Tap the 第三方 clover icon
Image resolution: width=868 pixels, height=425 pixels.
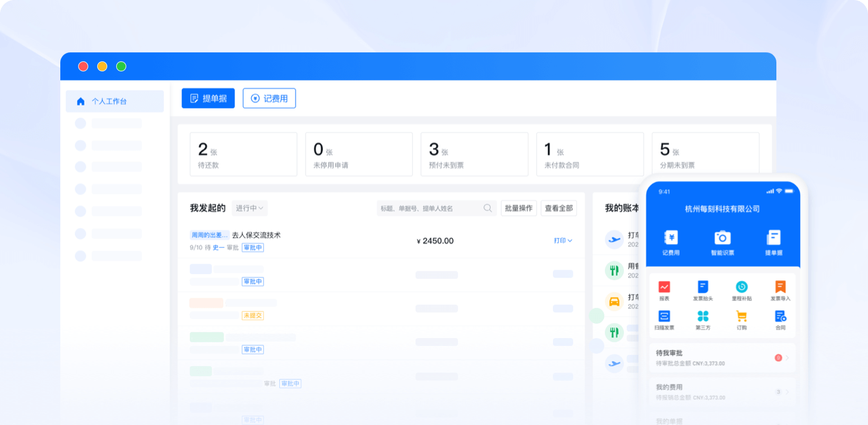pyautogui.click(x=702, y=317)
